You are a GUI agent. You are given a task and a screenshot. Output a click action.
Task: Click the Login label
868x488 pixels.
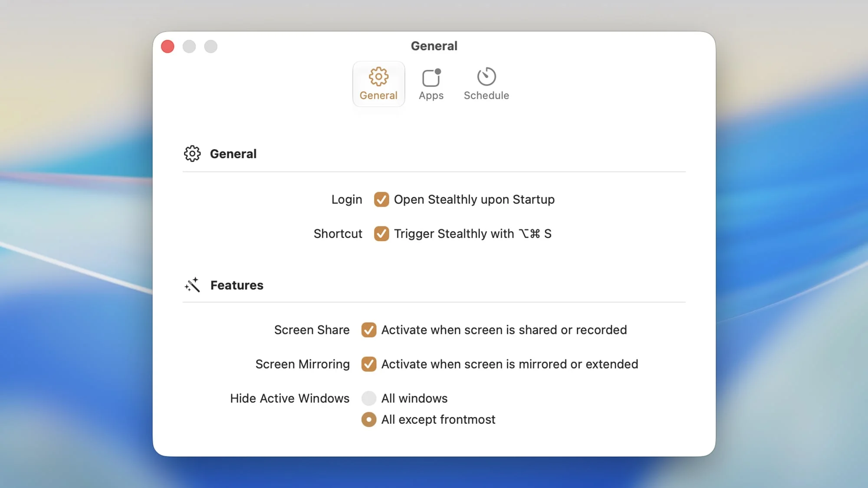point(346,200)
